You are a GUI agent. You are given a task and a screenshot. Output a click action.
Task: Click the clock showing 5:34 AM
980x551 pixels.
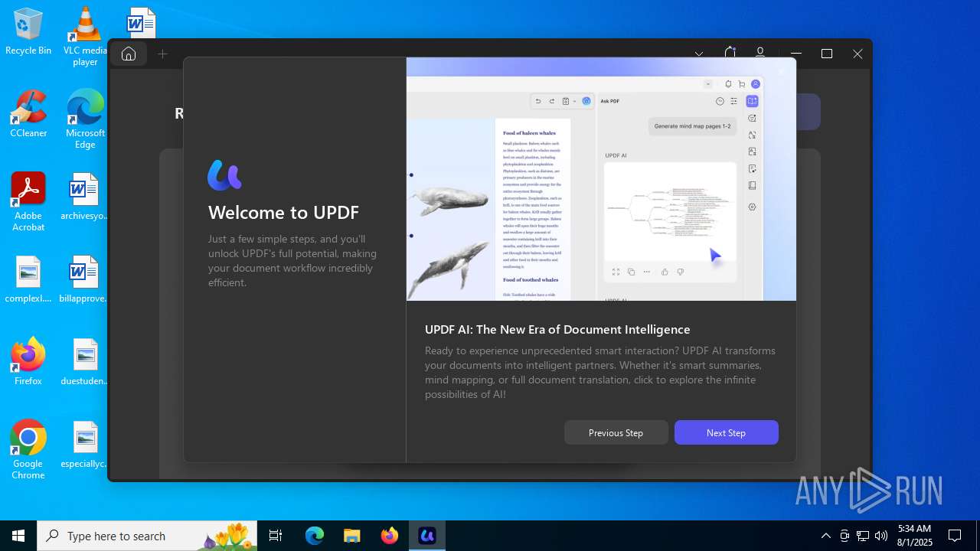915,536
